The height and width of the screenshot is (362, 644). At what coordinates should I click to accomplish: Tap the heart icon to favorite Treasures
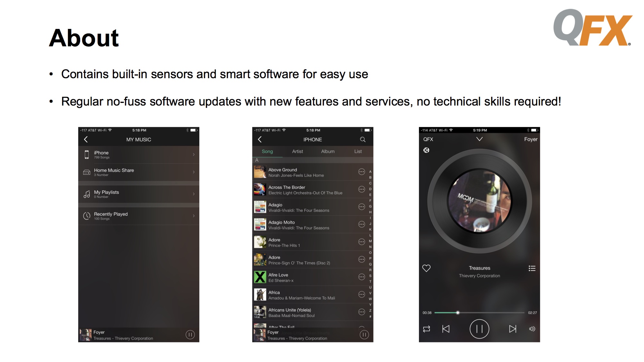coord(426,268)
